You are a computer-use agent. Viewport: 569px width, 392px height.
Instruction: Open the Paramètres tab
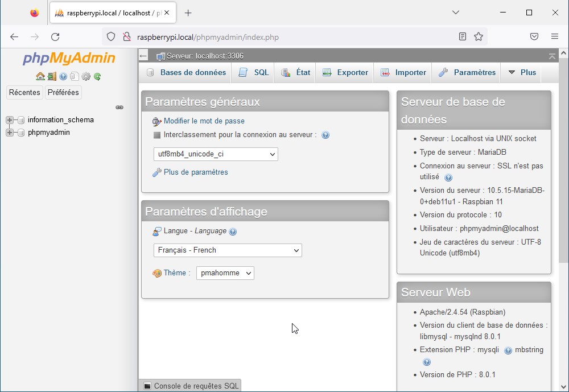coord(467,73)
